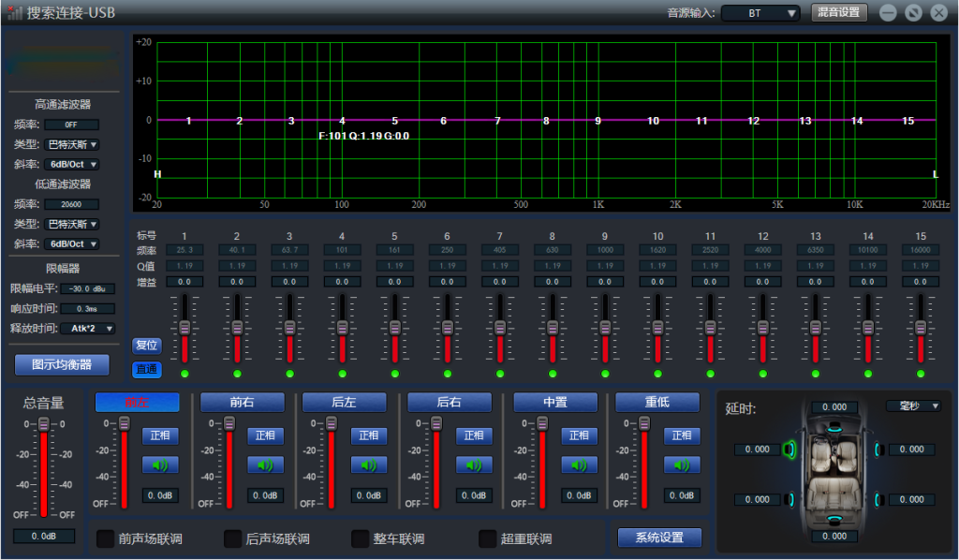
Task: Select rear-left speaker in car diagram
Action: tap(790, 499)
